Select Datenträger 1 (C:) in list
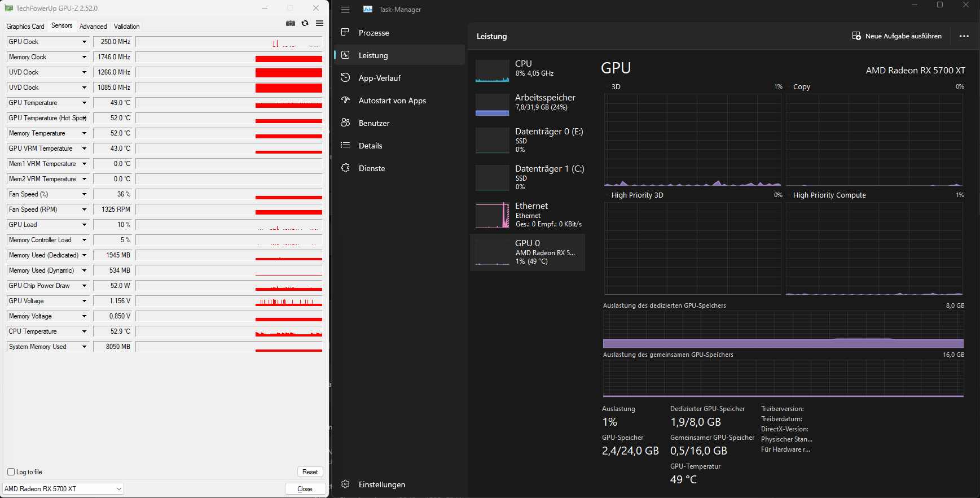The height and width of the screenshot is (498, 980). 528,177
